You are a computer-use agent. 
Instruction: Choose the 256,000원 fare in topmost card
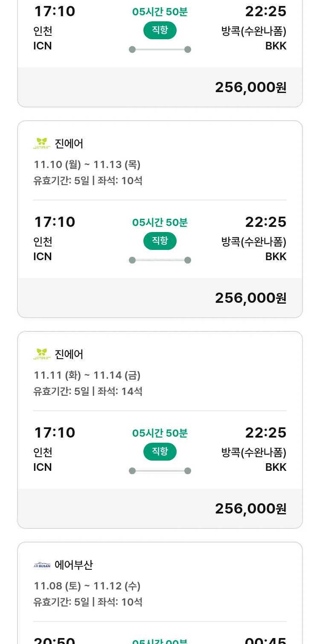(250, 87)
